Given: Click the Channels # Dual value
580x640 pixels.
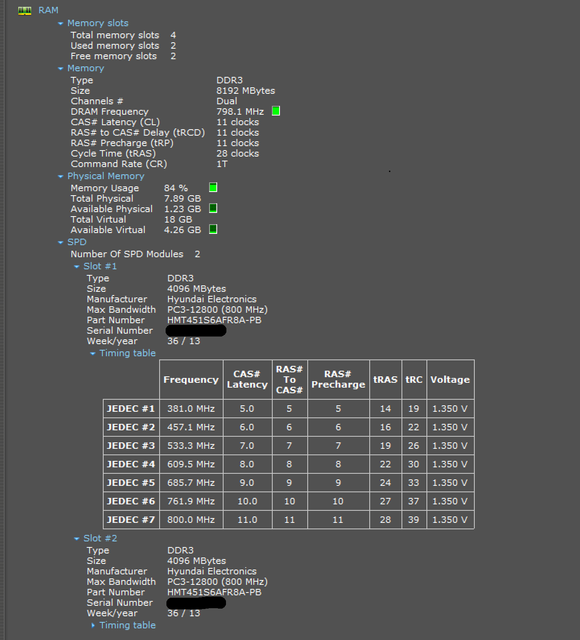Looking at the screenshot, I should [227, 101].
